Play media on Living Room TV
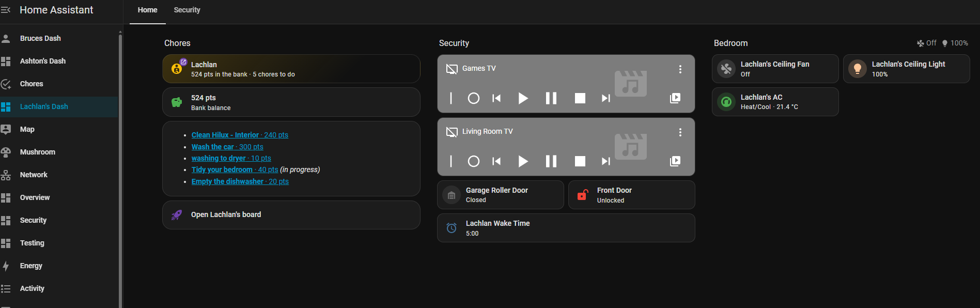 523,161
